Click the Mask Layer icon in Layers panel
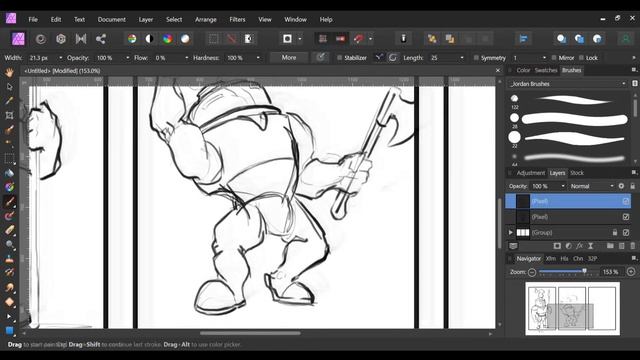The height and width of the screenshot is (360, 640). (x=557, y=246)
